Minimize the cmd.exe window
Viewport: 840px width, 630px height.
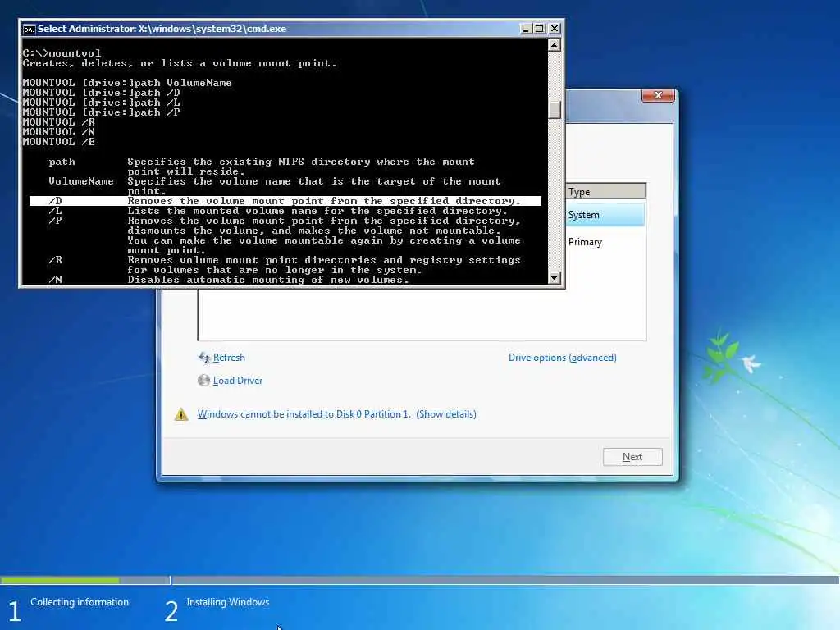tap(526, 29)
